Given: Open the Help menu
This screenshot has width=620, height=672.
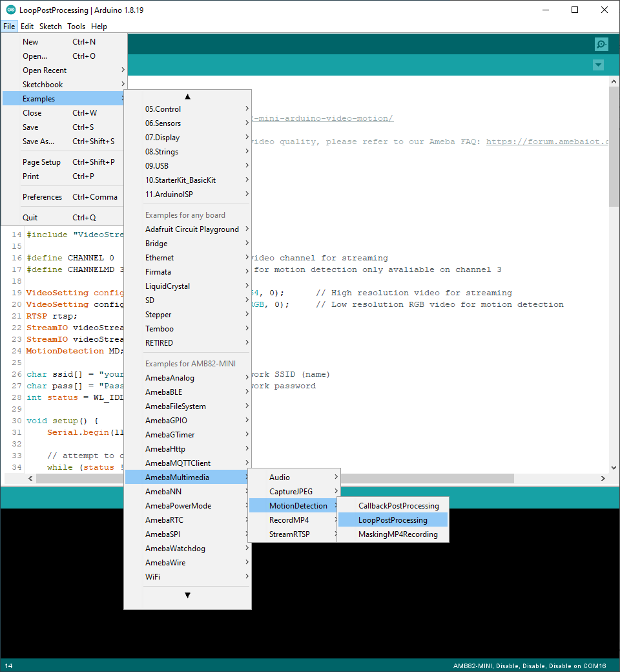Looking at the screenshot, I should click(x=99, y=26).
